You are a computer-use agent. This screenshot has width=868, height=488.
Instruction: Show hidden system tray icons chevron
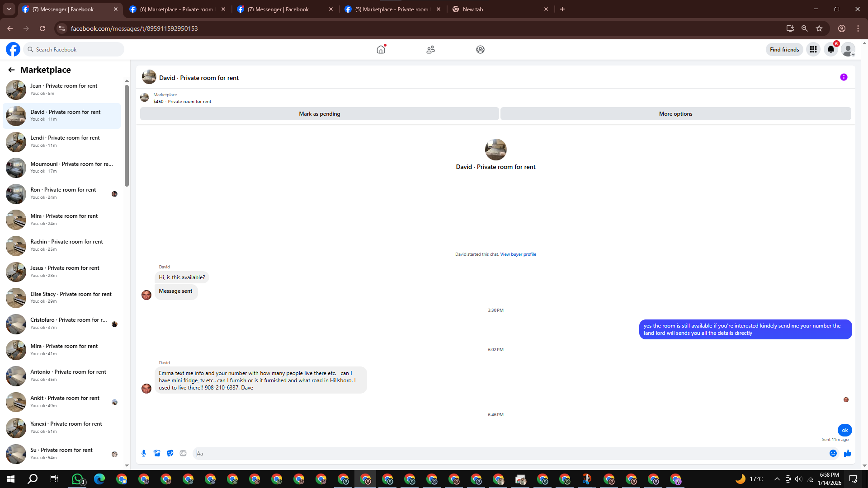point(777,479)
